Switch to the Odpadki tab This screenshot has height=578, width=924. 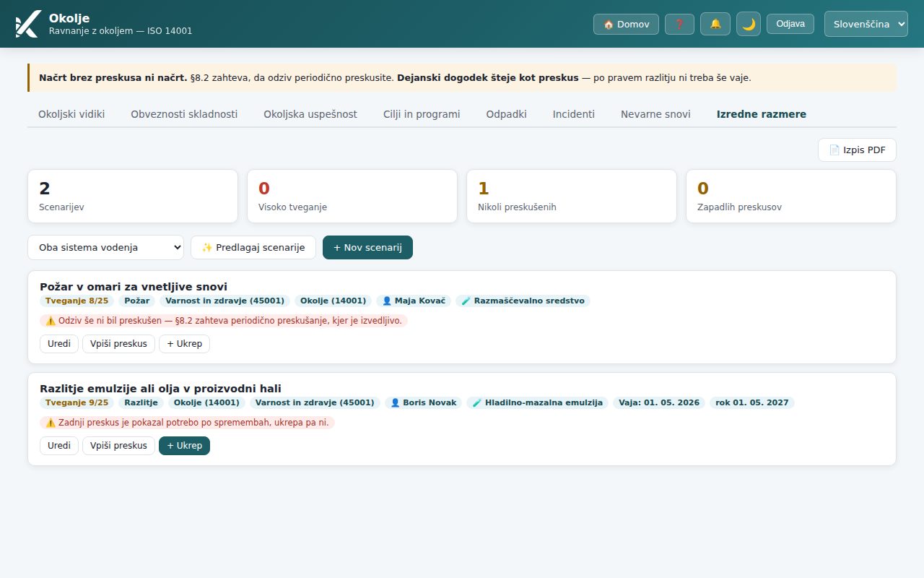pyautogui.click(x=506, y=114)
